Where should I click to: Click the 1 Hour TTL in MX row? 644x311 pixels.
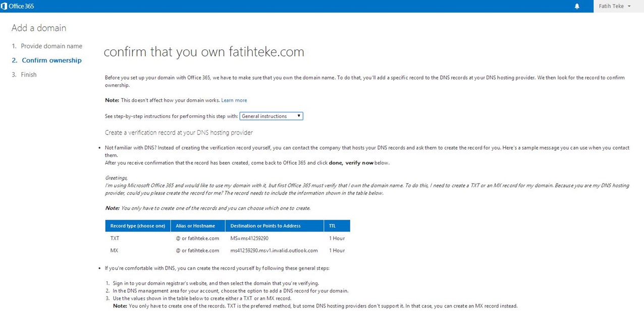pyautogui.click(x=337, y=251)
